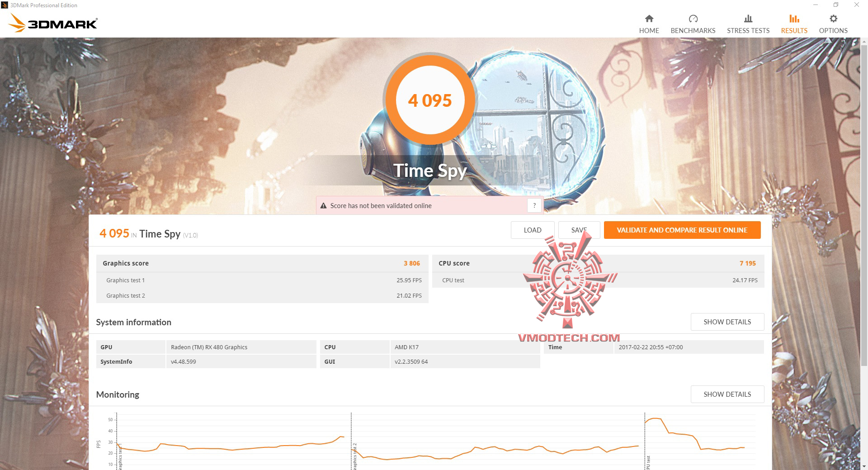Viewport: 868px width, 470px height.
Task: Click the 'Graphics test 2' row label
Action: tap(126, 295)
